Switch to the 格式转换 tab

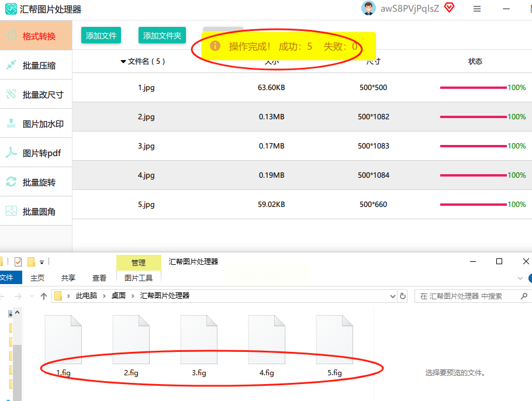36,36
